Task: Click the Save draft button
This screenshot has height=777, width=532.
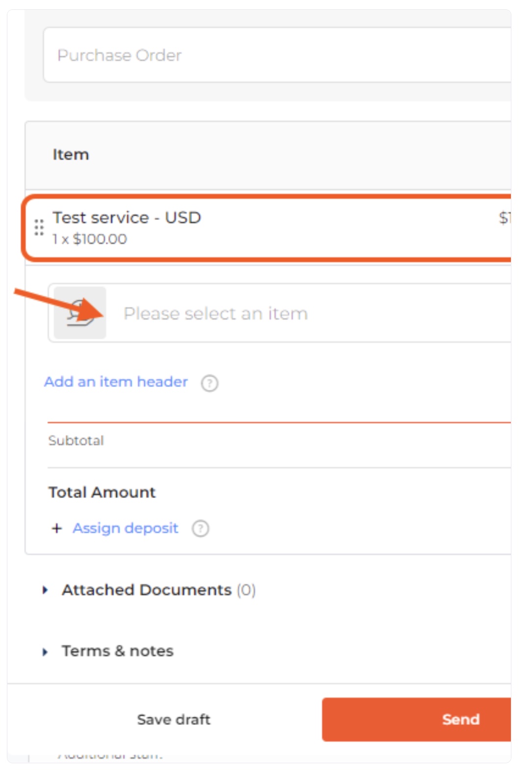Action: coord(173,720)
